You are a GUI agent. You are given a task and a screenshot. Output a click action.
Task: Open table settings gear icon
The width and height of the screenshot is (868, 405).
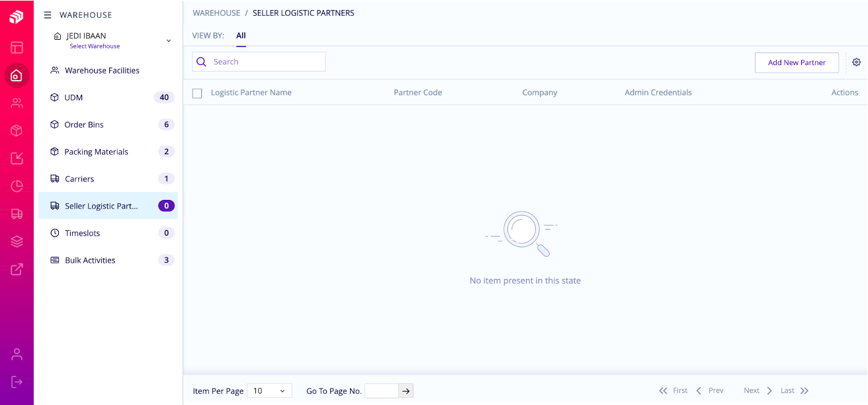click(856, 62)
